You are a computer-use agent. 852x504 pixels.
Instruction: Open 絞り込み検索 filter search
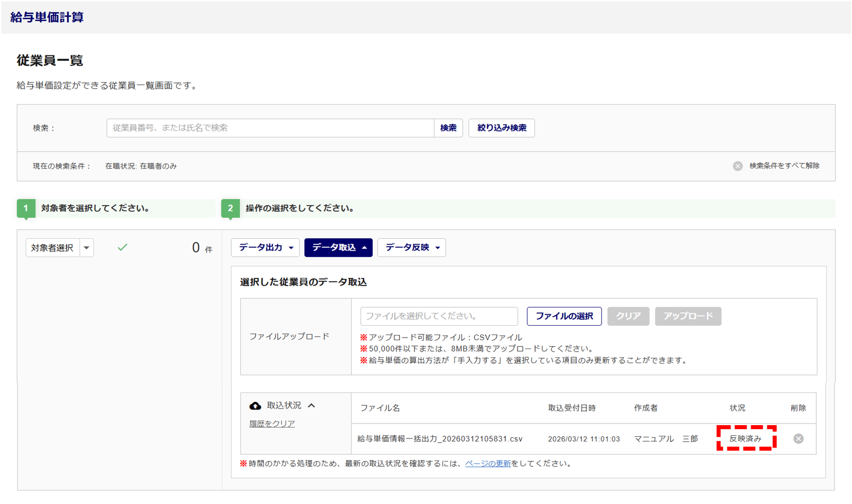click(x=501, y=128)
